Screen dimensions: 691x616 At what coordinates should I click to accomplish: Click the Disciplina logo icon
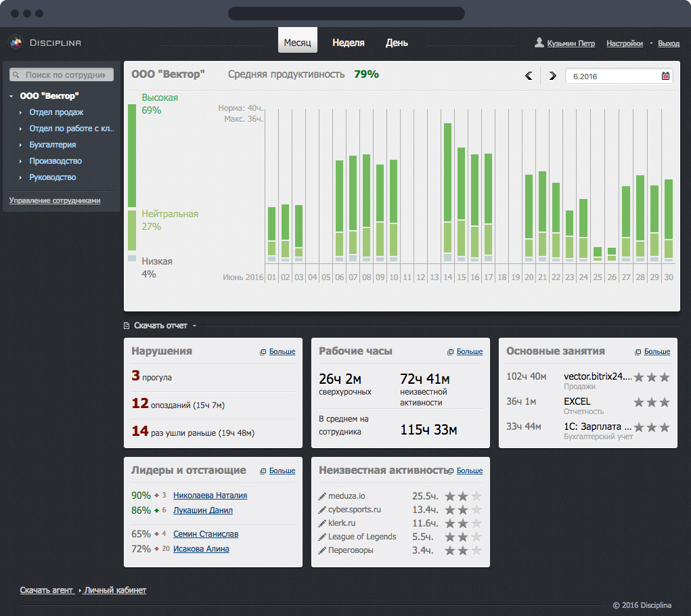coord(16,43)
